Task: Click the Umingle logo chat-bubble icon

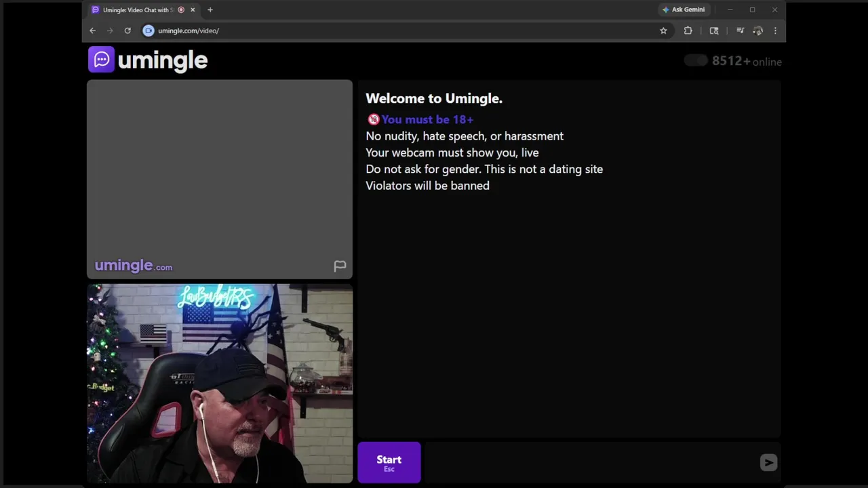Action: (x=101, y=60)
